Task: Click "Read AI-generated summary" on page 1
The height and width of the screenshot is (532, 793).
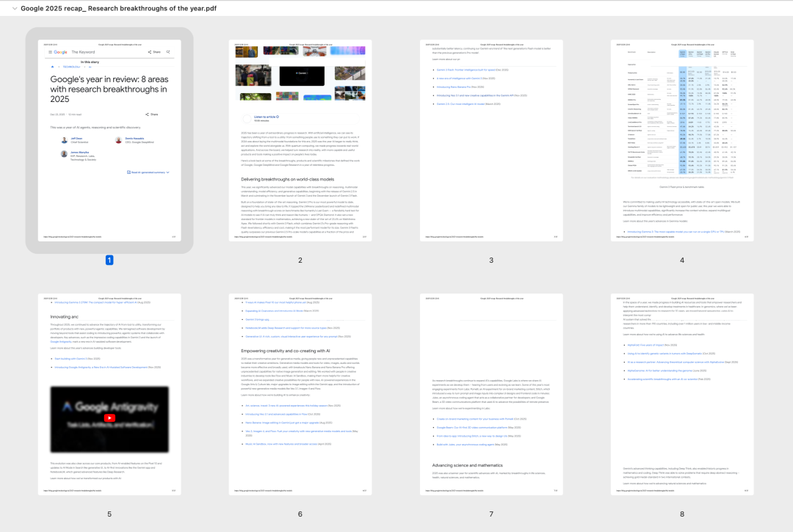Action: click(148, 172)
